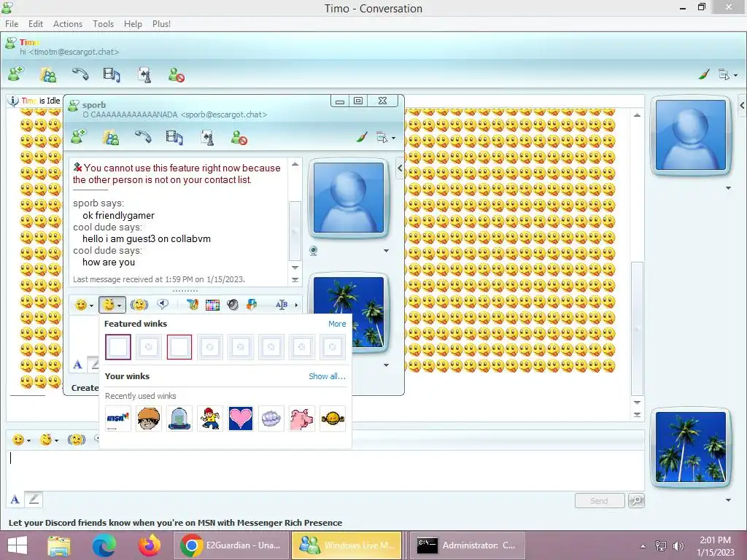Open Firefox from the taskbar
This screenshot has height=560, width=747.
click(x=149, y=545)
